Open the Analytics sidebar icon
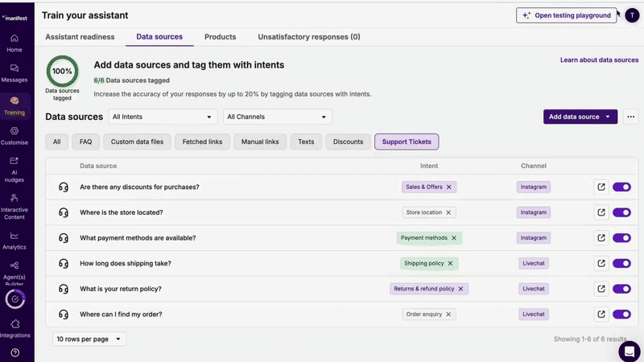The image size is (644, 362). tap(14, 240)
